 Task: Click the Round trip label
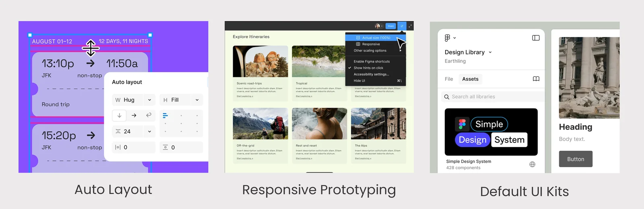click(56, 104)
